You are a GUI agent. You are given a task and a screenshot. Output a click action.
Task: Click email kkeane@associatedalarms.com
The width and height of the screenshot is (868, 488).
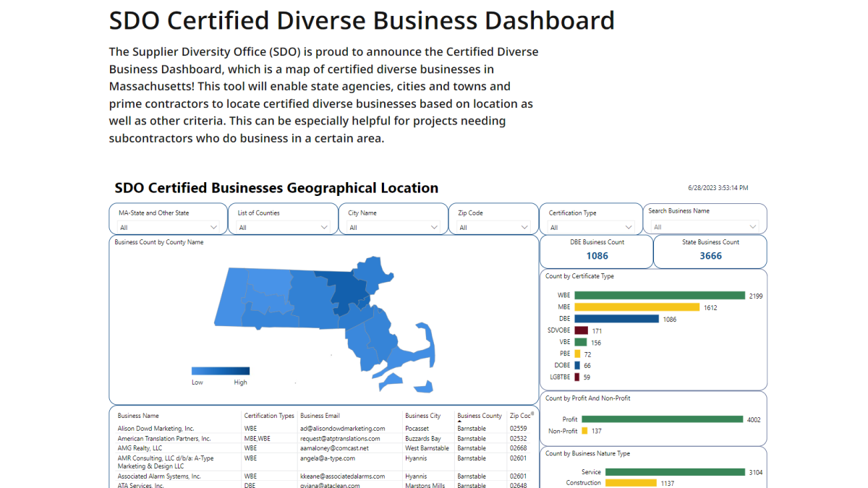click(341, 476)
